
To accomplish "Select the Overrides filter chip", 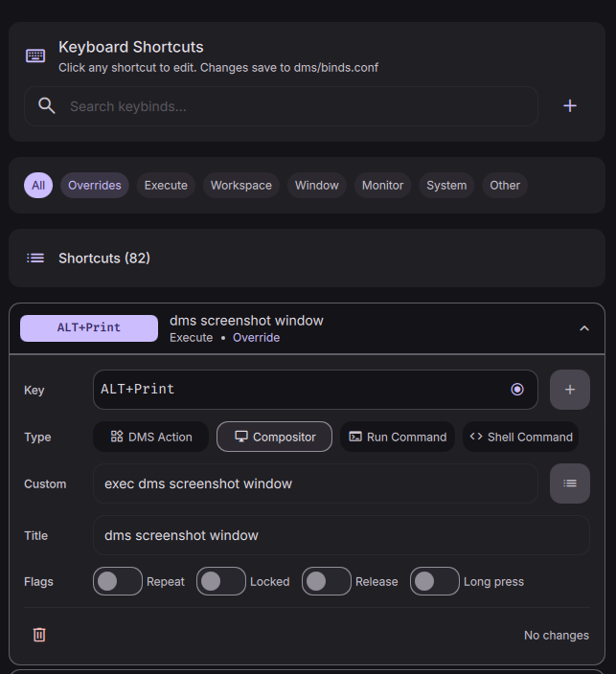I will 95,186.
